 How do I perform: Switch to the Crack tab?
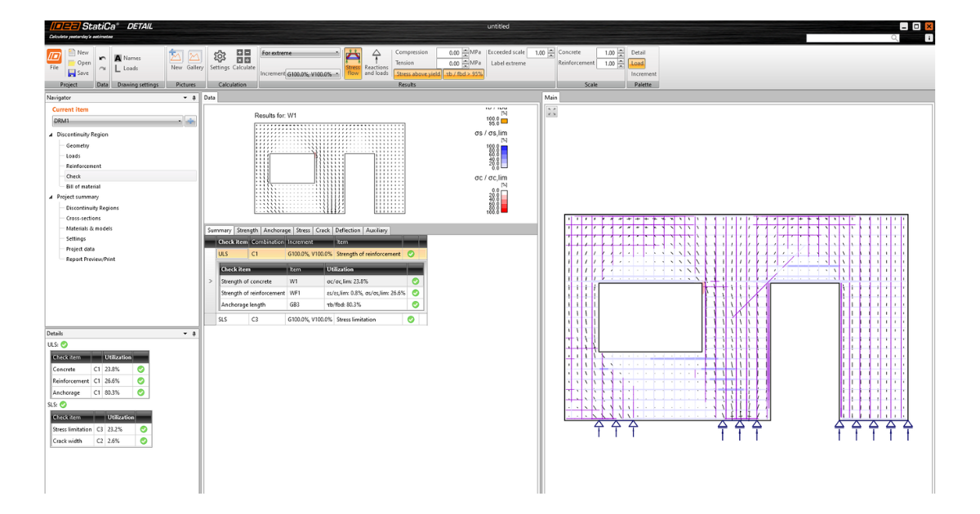click(x=323, y=230)
